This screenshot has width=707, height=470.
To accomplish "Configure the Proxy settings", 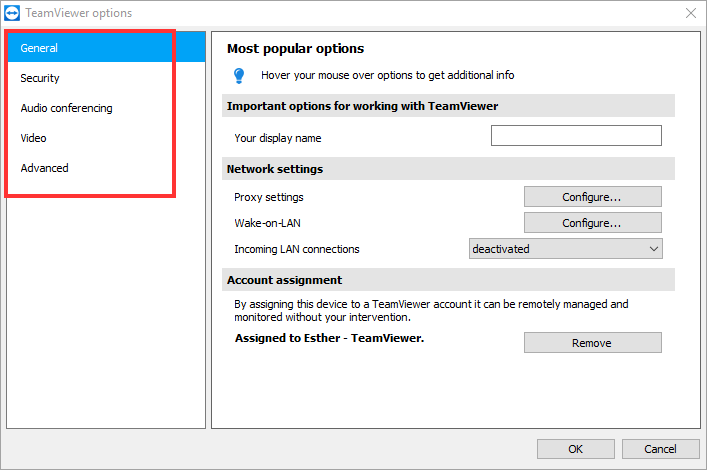I will tap(592, 196).
